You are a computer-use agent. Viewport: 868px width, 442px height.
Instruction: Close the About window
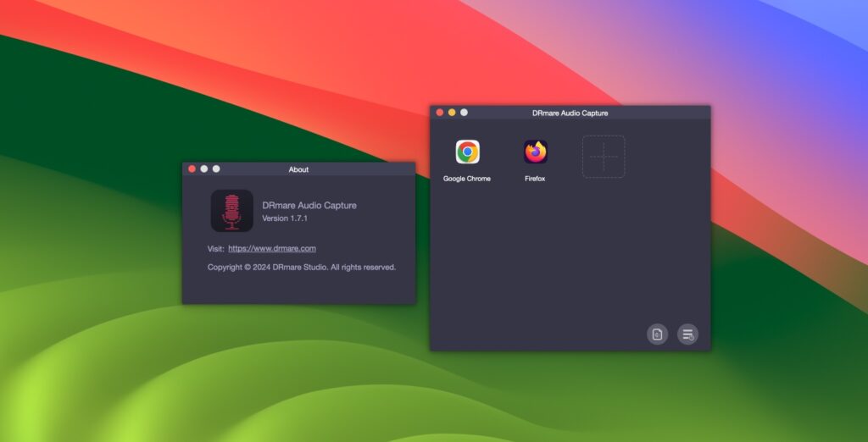192,169
